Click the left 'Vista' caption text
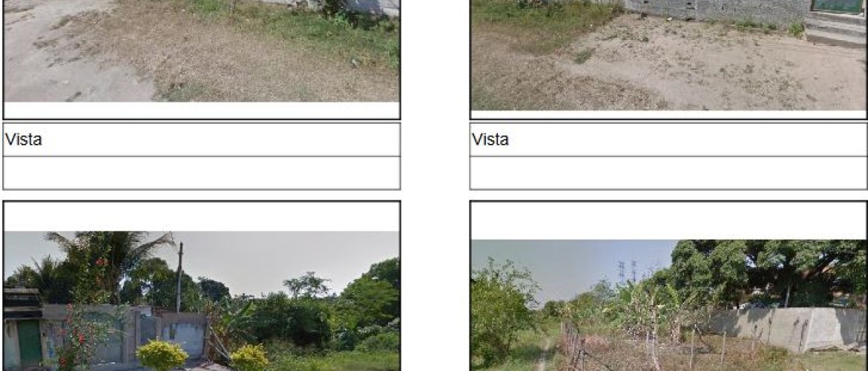868x371 pixels. click(x=23, y=139)
